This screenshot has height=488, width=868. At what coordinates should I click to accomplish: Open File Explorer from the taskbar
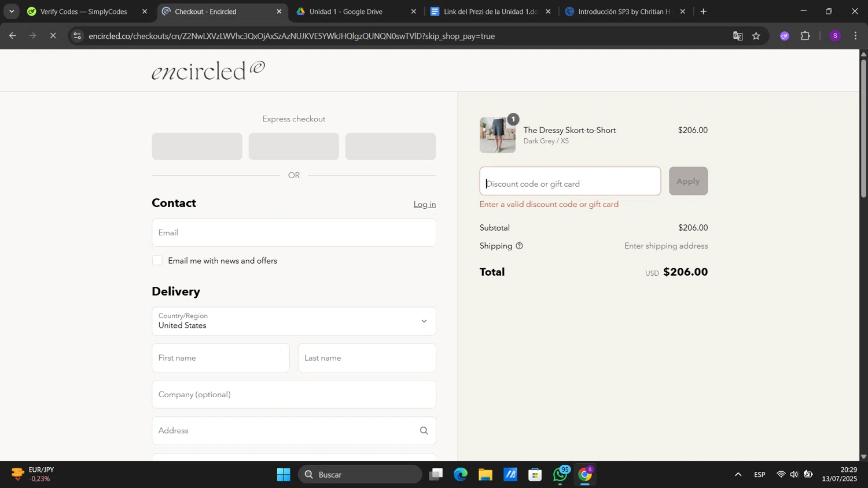[486, 475]
